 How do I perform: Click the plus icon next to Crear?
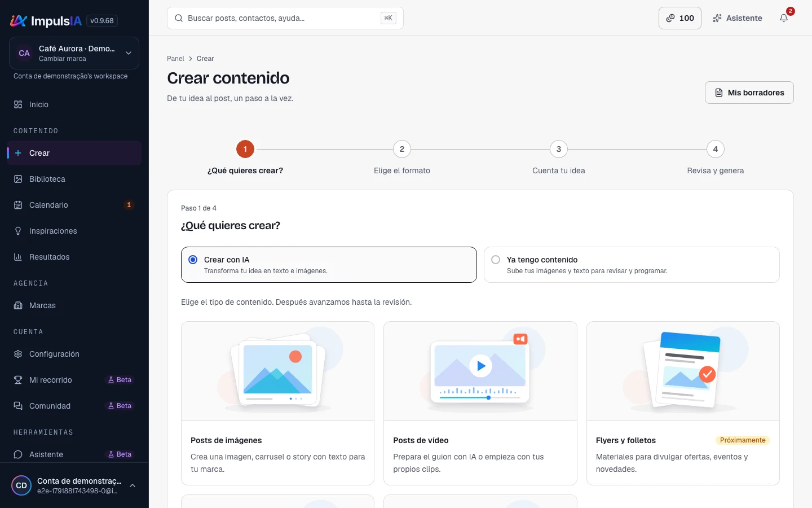[18, 153]
